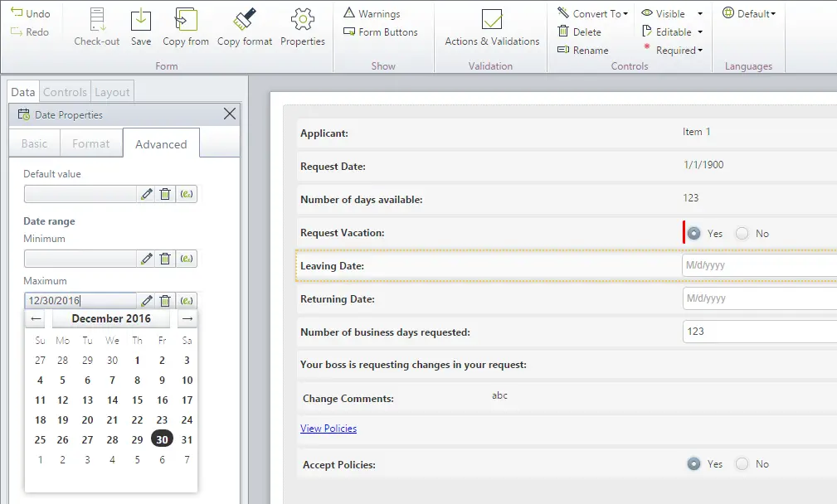Click the Leaving Date input field
This screenshot has height=504, width=837.
[760, 265]
